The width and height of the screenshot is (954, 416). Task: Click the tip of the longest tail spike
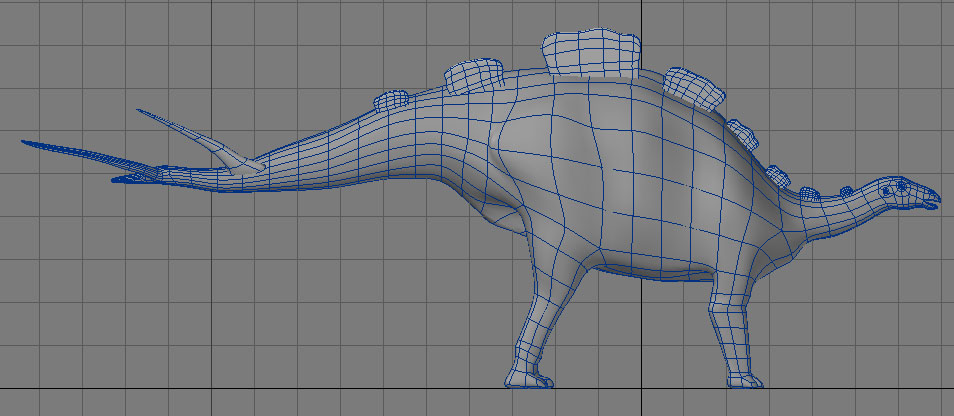[25, 142]
